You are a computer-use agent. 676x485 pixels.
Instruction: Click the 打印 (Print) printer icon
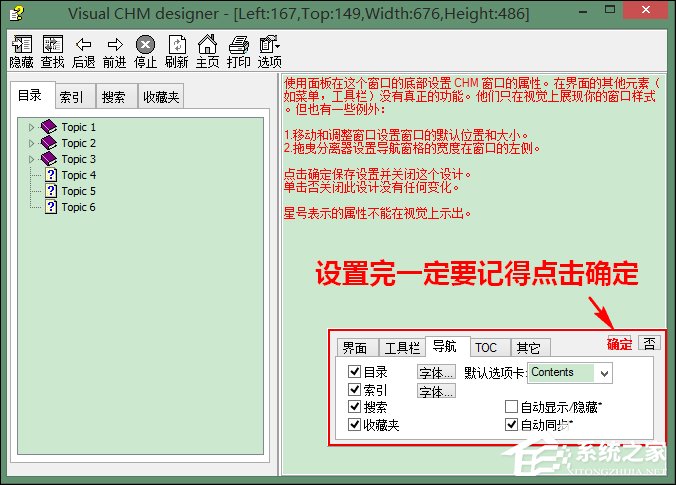click(x=238, y=44)
